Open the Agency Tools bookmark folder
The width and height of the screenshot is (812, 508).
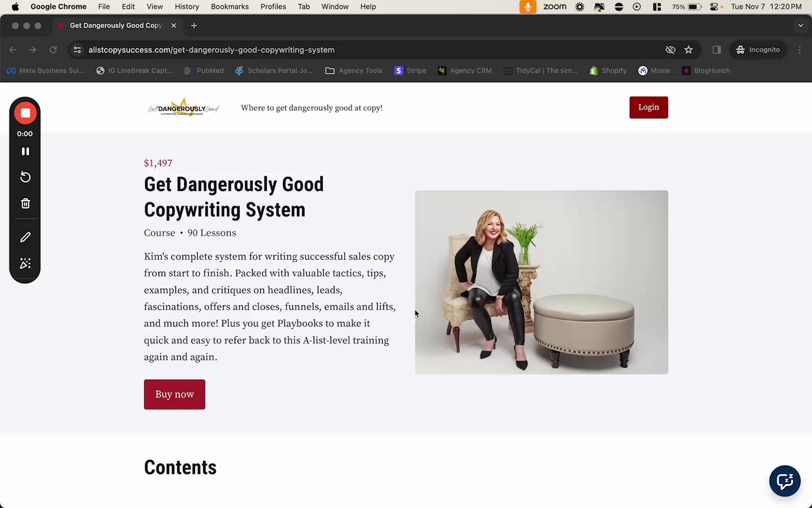click(x=354, y=70)
